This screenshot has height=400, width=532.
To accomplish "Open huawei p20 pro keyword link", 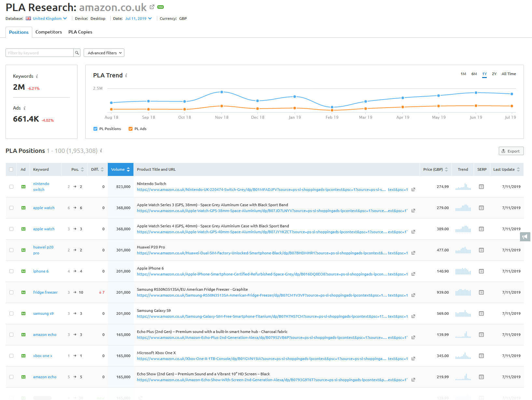I will pos(43,250).
